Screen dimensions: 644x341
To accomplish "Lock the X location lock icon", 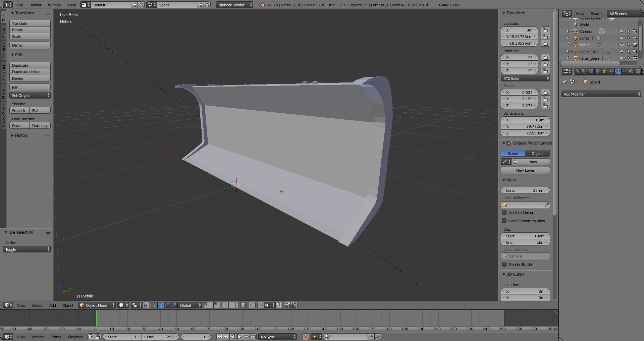I will point(545,30).
